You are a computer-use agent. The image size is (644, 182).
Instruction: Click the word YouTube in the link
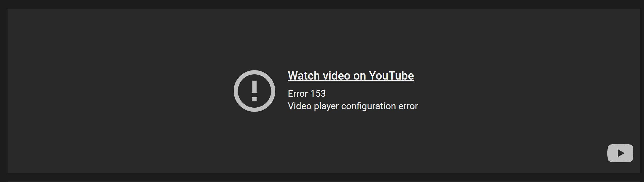pyautogui.click(x=391, y=76)
